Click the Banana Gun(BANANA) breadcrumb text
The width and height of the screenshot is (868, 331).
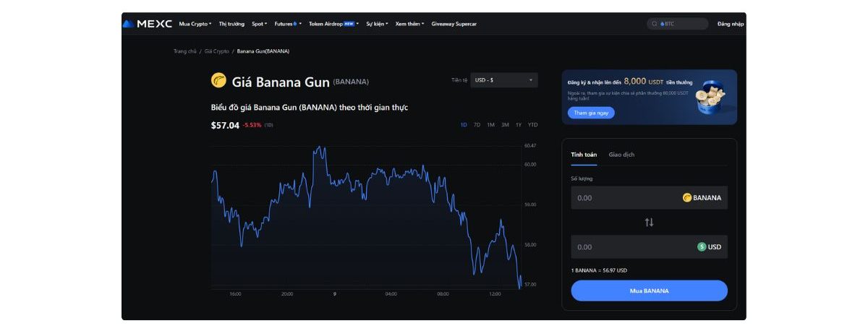263,51
